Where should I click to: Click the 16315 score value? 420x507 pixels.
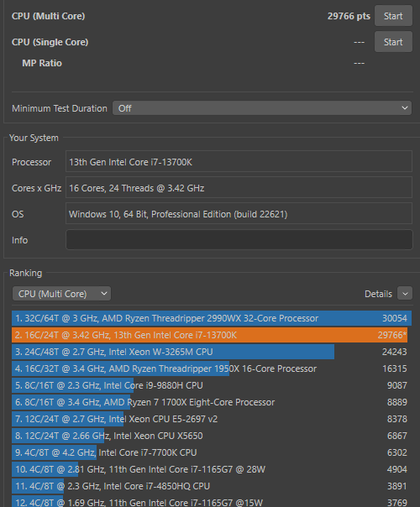pyautogui.click(x=395, y=368)
